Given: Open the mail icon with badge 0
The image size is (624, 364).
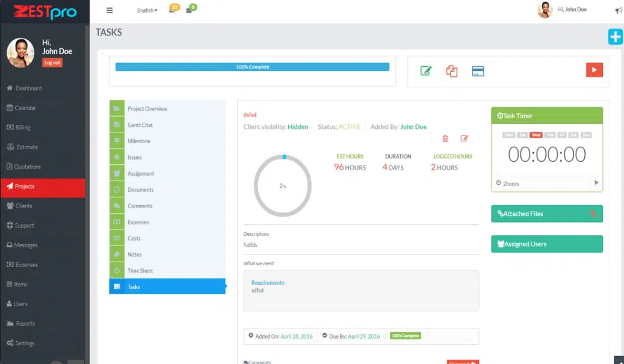Looking at the screenshot, I should point(189,10).
